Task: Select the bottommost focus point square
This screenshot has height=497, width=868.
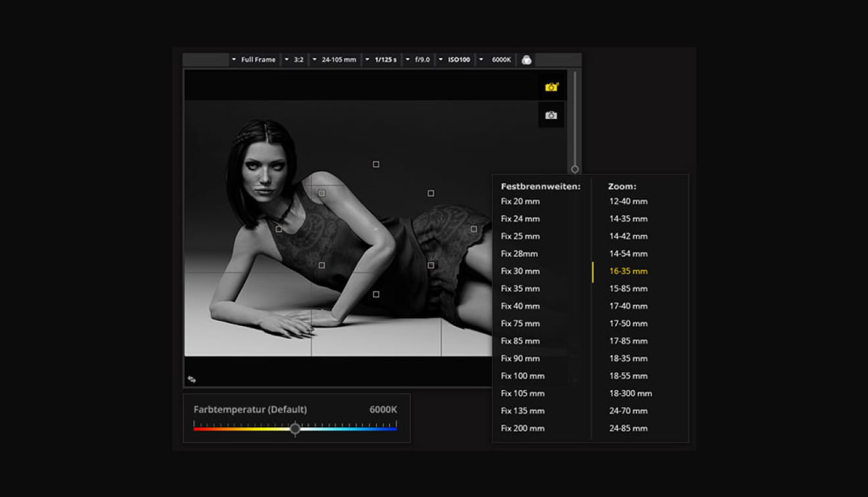Action: [x=376, y=295]
